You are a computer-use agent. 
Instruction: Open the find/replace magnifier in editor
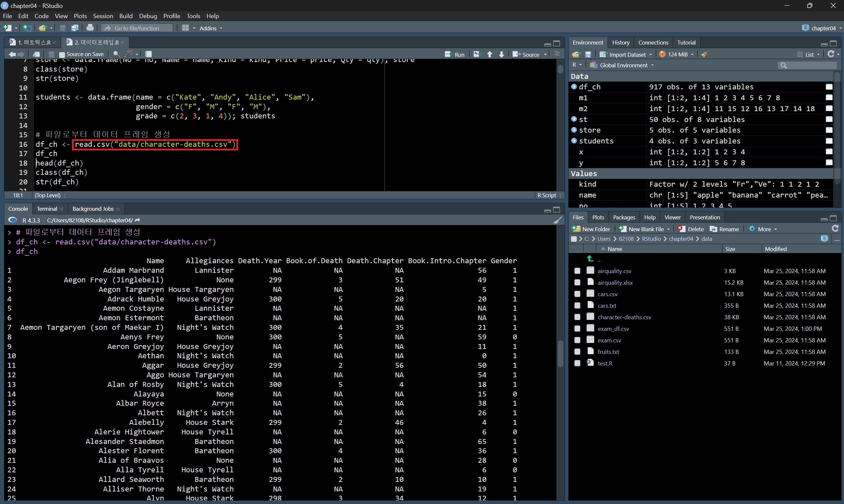116,54
